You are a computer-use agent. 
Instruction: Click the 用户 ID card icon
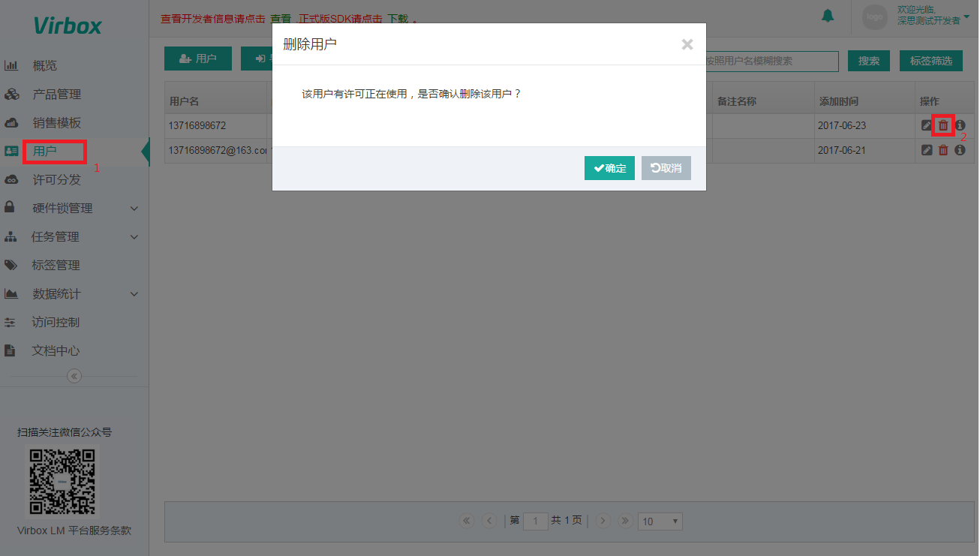(11, 152)
